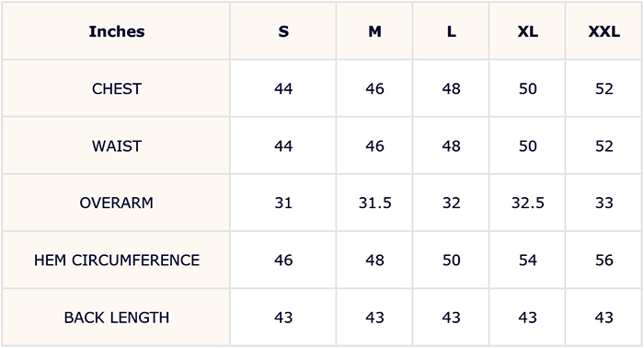Image resolution: width=644 pixels, height=348 pixels.
Task: Click the back length value 43 for XXL
Action: click(x=604, y=318)
